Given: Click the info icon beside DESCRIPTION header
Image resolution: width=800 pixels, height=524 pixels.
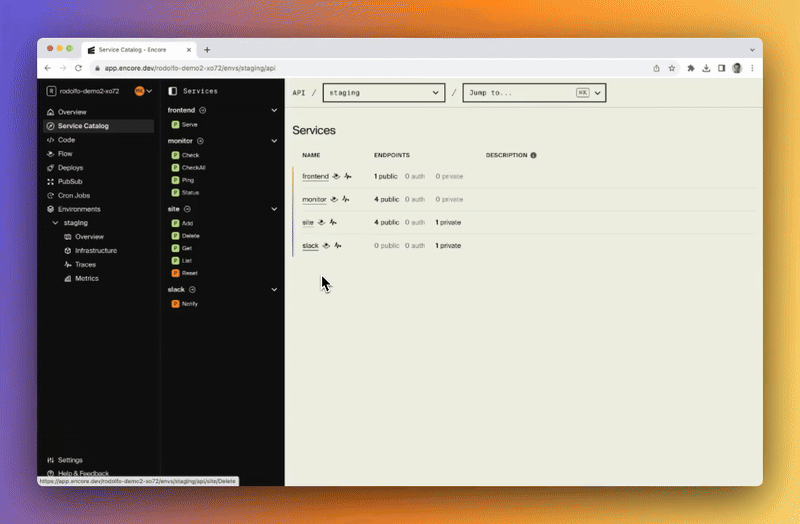Looking at the screenshot, I should (533, 155).
